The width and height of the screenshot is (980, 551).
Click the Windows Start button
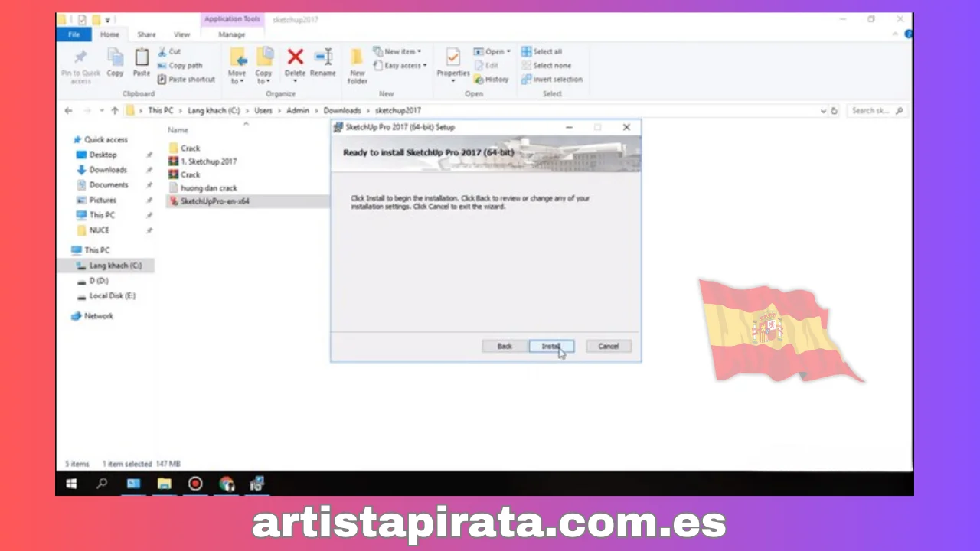click(71, 484)
